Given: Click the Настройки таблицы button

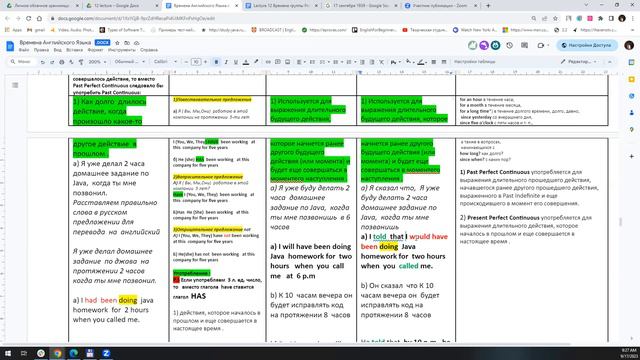Looking at the screenshot, I should coord(475,62).
